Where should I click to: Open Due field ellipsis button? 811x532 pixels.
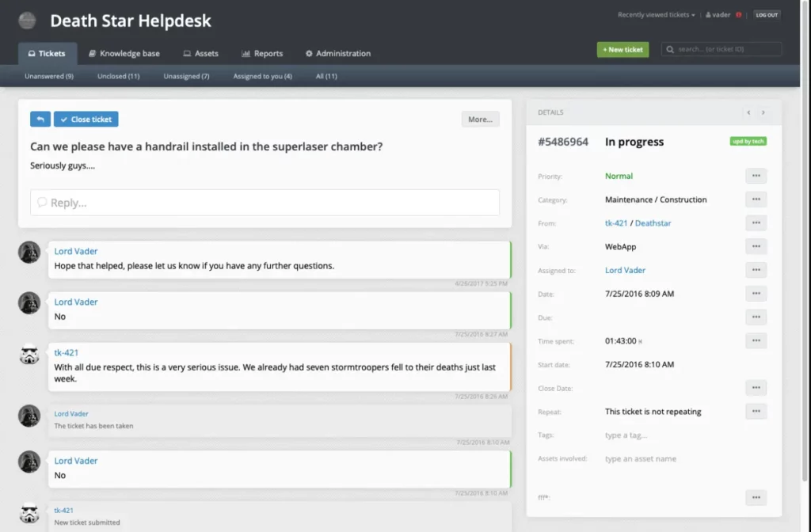coord(756,317)
